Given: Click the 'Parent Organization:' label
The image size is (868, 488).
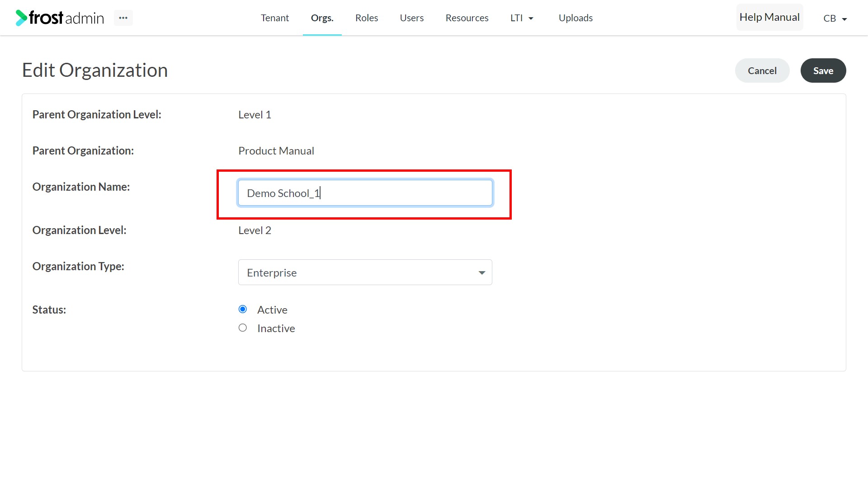Looking at the screenshot, I should (83, 151).
